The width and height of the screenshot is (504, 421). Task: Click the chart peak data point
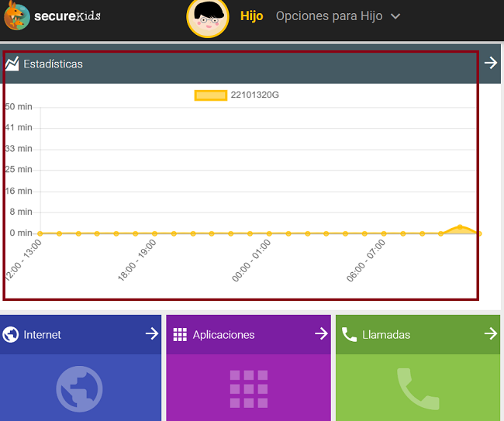[461, 227]
